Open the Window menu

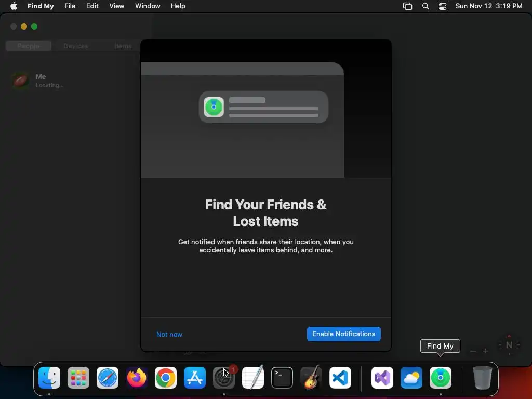(148, 6)
